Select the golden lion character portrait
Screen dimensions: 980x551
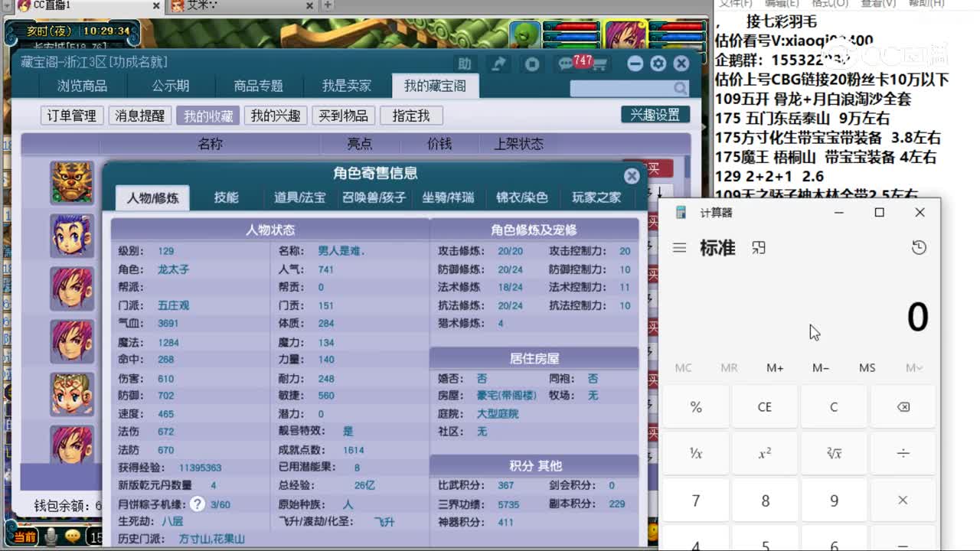coord(70,181)
